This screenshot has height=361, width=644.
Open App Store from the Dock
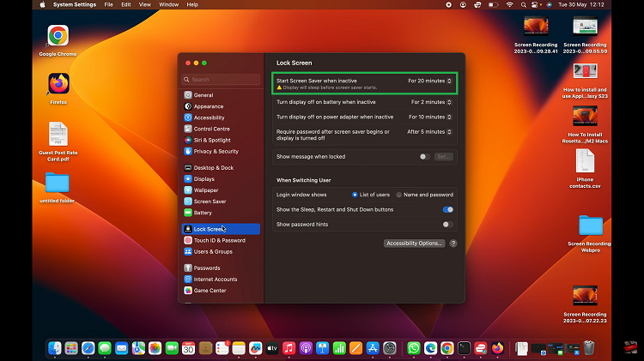(373, 348)
